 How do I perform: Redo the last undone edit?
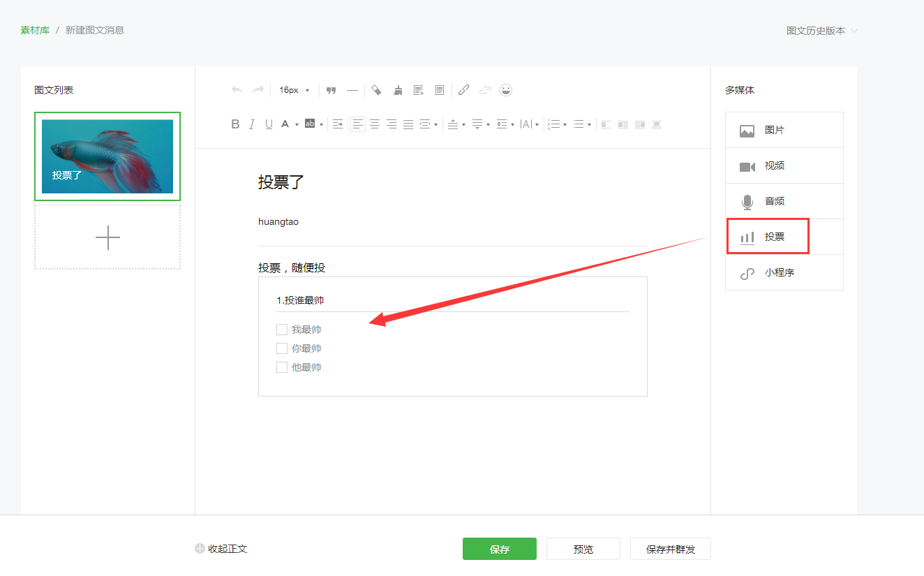[258, 90]
